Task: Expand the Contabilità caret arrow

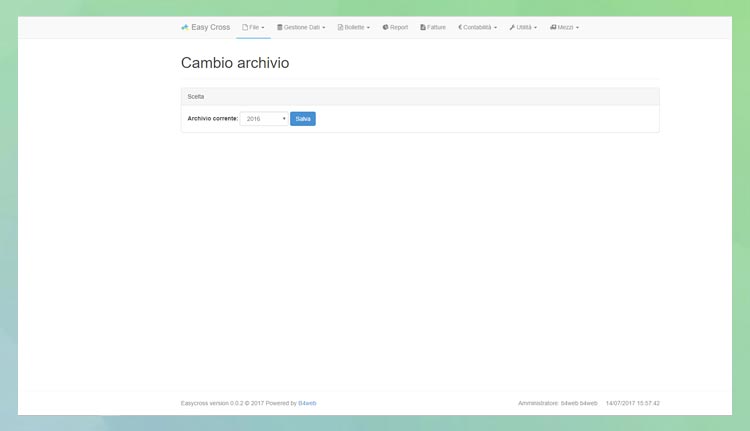Action: (x=496, y=28)
